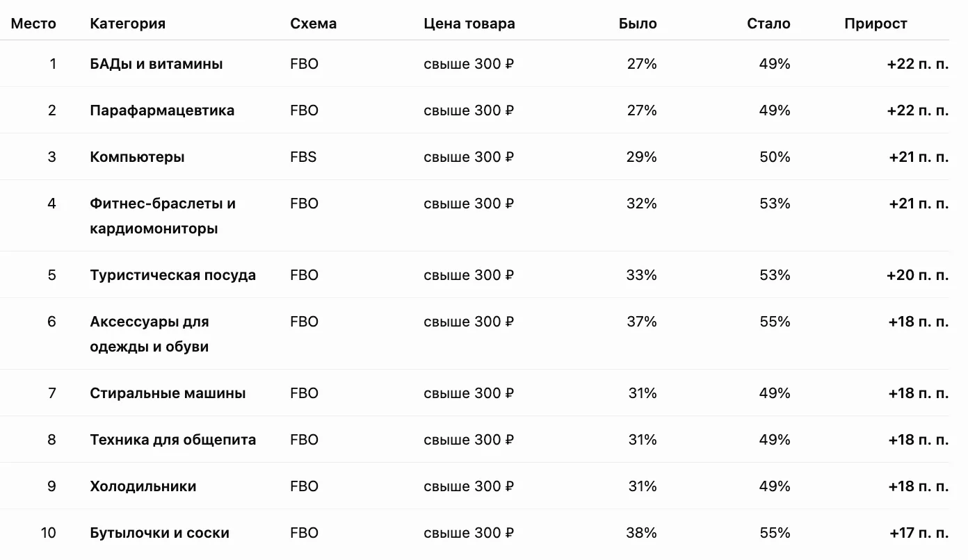Click the +17 п. п. growth value
The image size is (968, 560).
point(919,533)
